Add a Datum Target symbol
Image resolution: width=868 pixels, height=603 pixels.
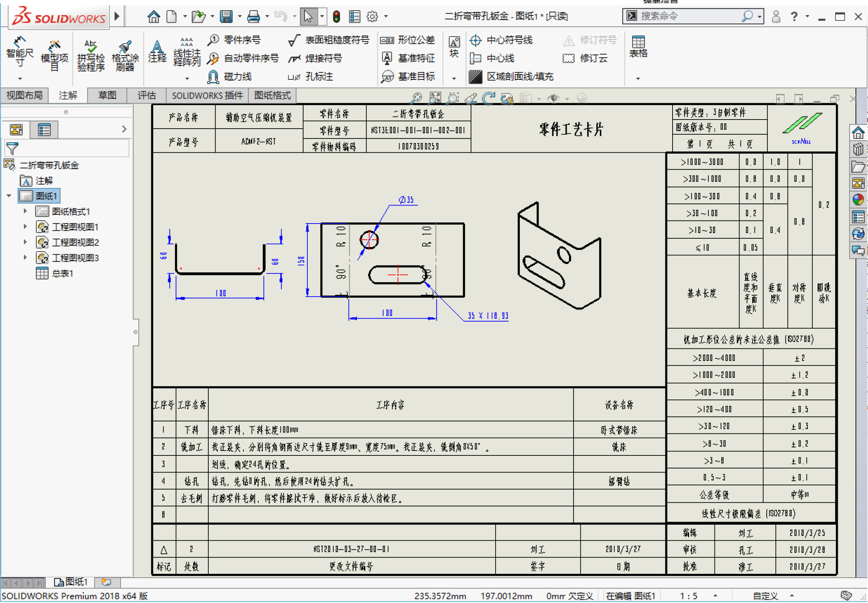point(408,77)
